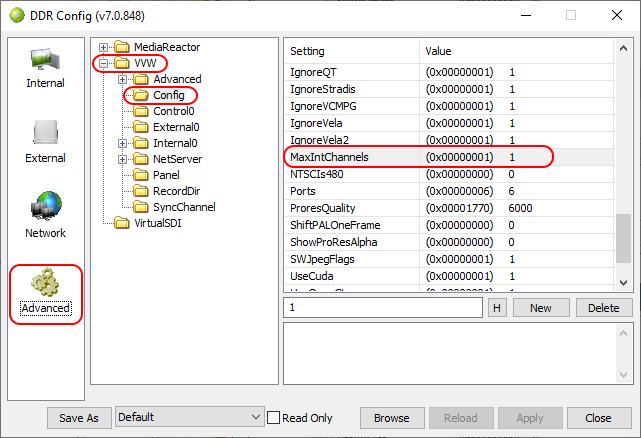The width and height of the screenshot is (641, 438).
Task: Select the VVW folder icon
Action: coord(122,63)
